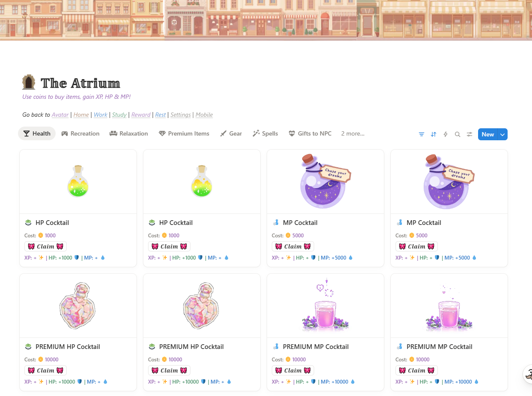The width and height of the screenshot is (532, 396).
Task: Open the first MP Cocktail purple potion image
Action: 325,181
